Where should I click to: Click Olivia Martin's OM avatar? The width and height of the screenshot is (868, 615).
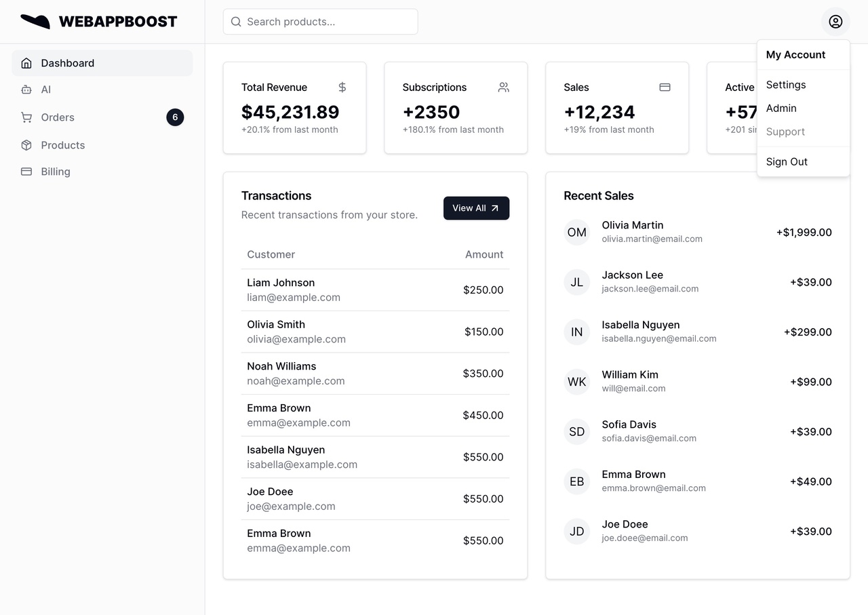576,232
